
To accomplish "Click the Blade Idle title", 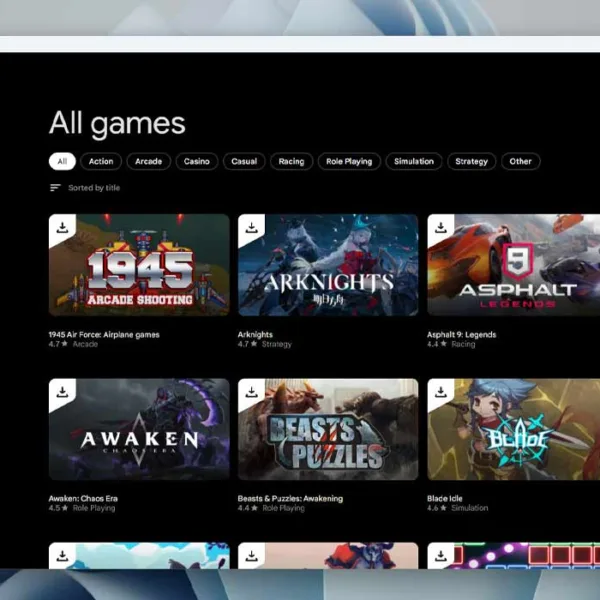I will click(445, 499).
